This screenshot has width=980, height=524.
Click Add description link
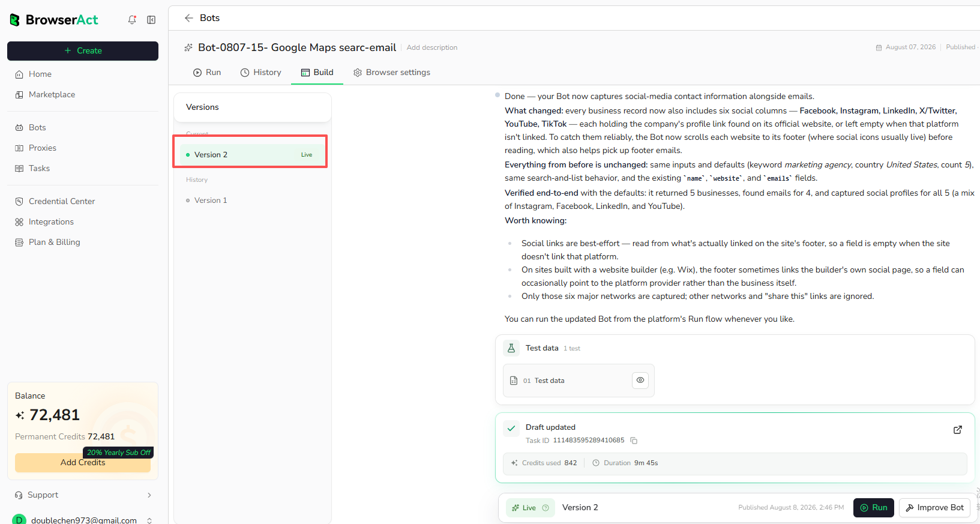432,47
